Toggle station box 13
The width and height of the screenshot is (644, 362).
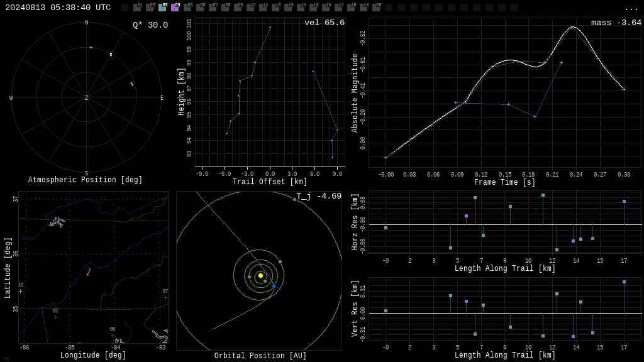coord(288,7)
